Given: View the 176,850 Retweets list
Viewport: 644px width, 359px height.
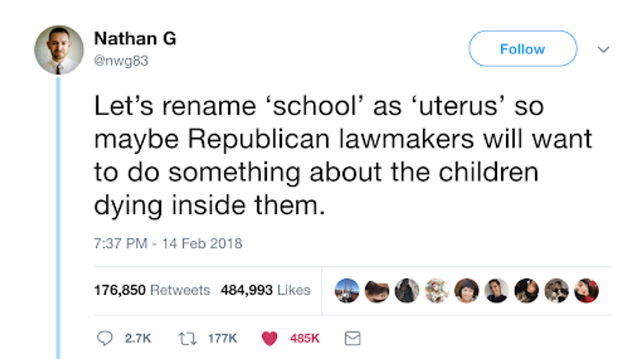Looking at the screenshot, I should point(152,290).
